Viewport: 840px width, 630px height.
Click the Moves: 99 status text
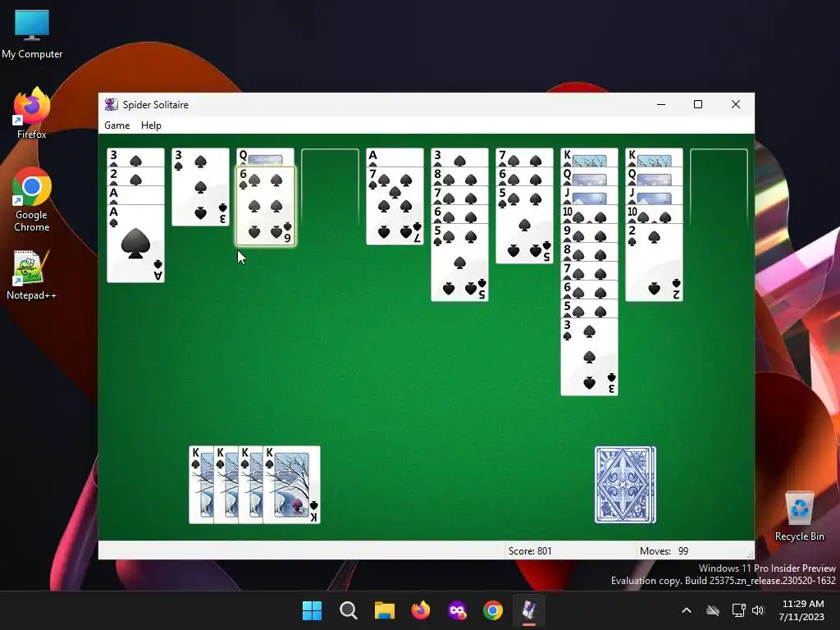pos(664,550)
